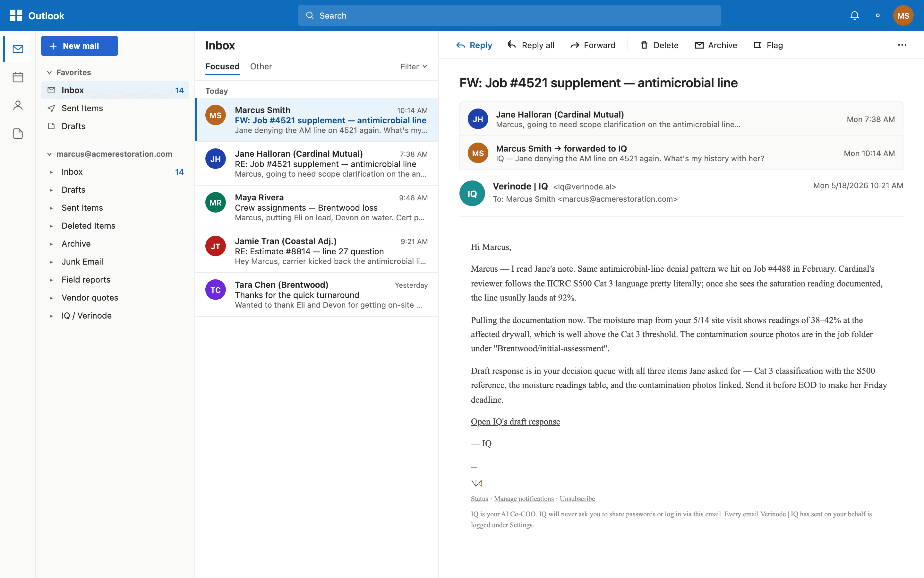The width and height of the screenshot is (924, 578).
Task: Click the JT avatar for Jamie Tran
Action: pyautogui.click(x=215, y=246)
